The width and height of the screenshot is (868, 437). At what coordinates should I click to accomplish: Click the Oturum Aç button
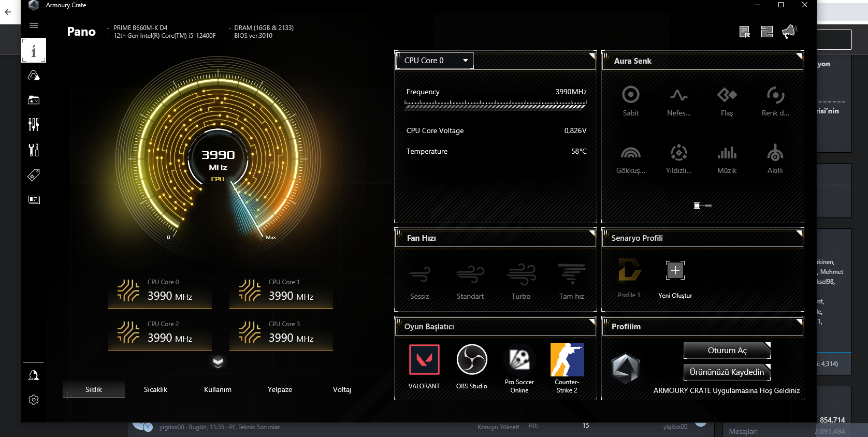[727, 351]
